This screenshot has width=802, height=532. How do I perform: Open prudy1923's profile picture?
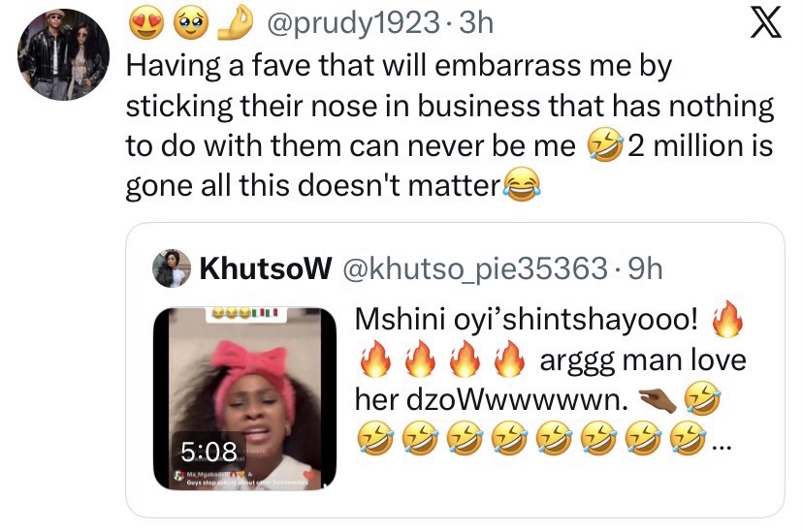tap(64, 54)
